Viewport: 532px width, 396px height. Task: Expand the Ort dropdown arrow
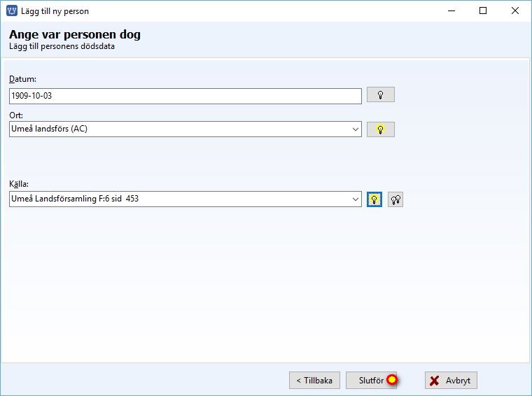(355, 129)
